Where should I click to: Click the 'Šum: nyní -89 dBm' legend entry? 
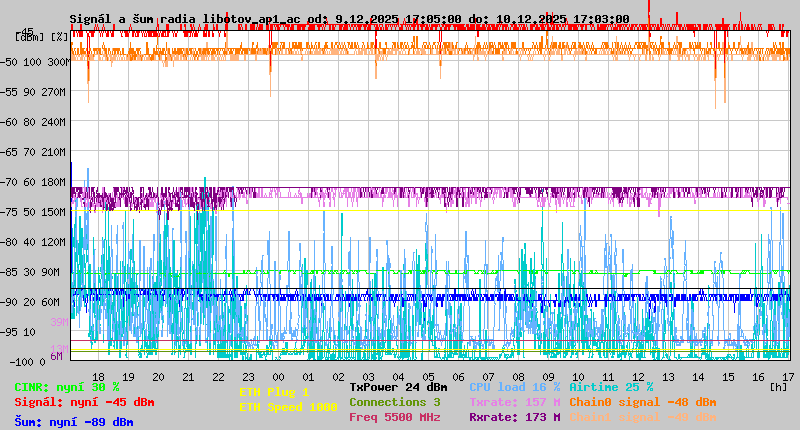pyautogui.click(x=74, y=422)
